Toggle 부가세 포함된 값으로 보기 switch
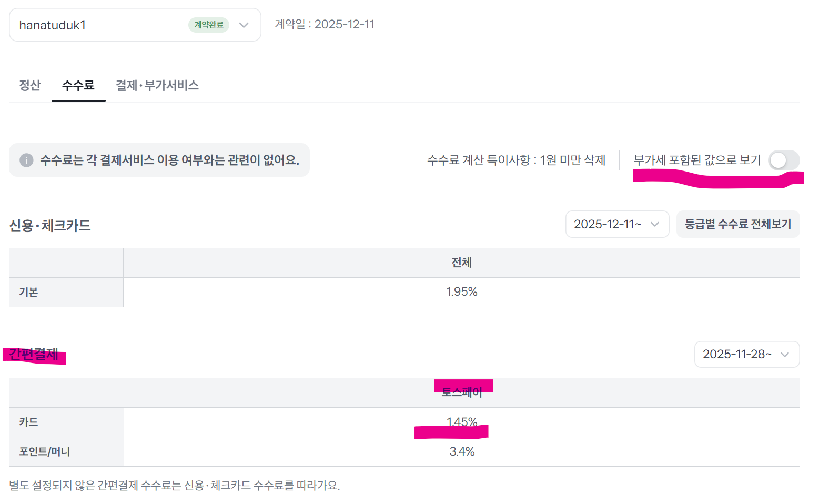The width and height of the screenshot is (829, 504). point(783,160)
